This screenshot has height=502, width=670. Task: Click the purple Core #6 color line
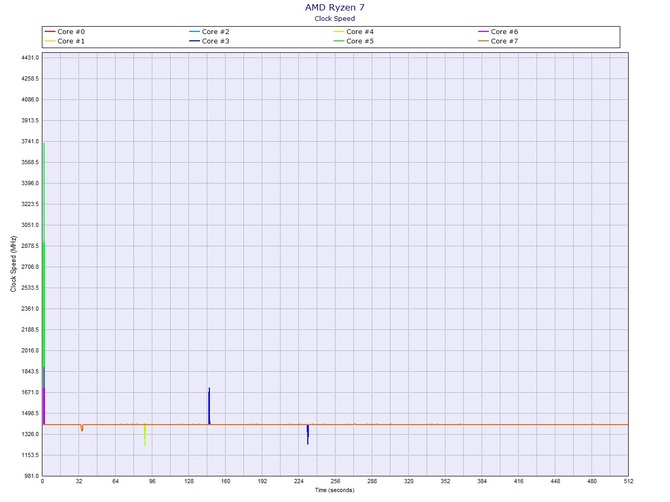tap(483, 32)
